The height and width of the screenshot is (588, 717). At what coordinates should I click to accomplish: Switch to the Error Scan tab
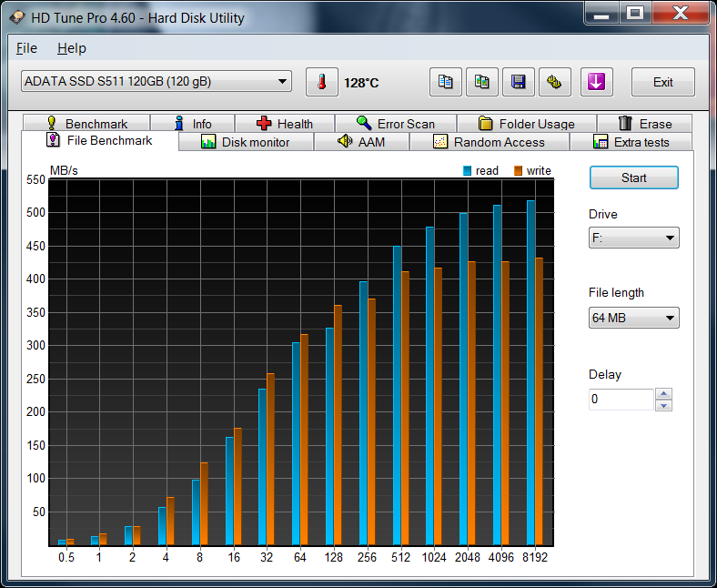click(x=395, y=124)
